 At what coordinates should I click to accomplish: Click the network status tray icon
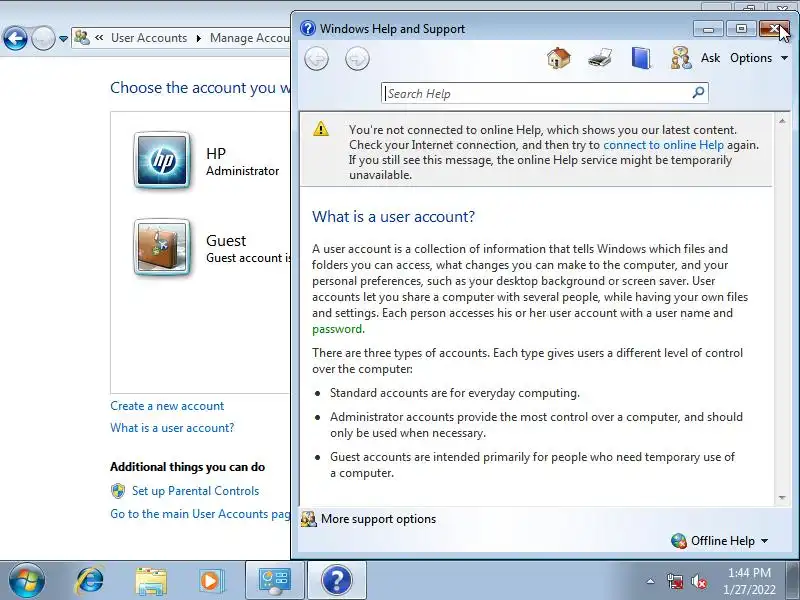[675, 581]
